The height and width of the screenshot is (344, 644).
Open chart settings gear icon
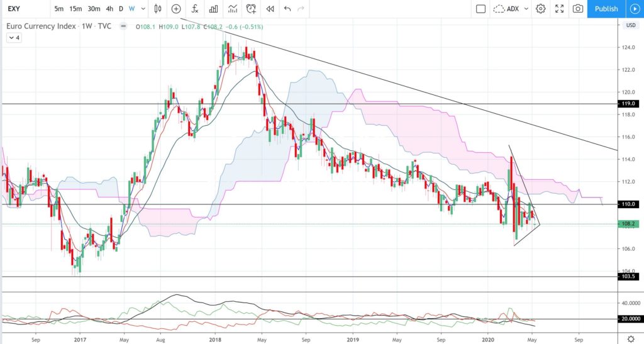[540, 9]
